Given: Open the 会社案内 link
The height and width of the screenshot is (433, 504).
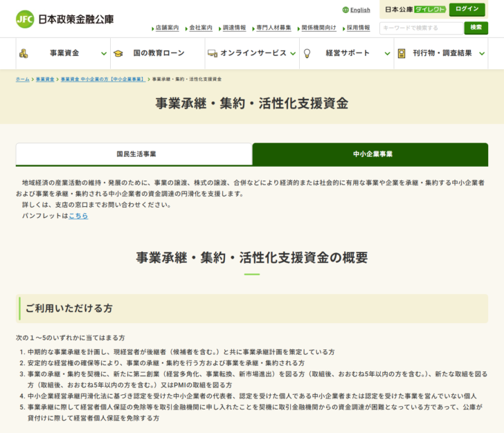Looking at the screenshot, I should 201,28.
